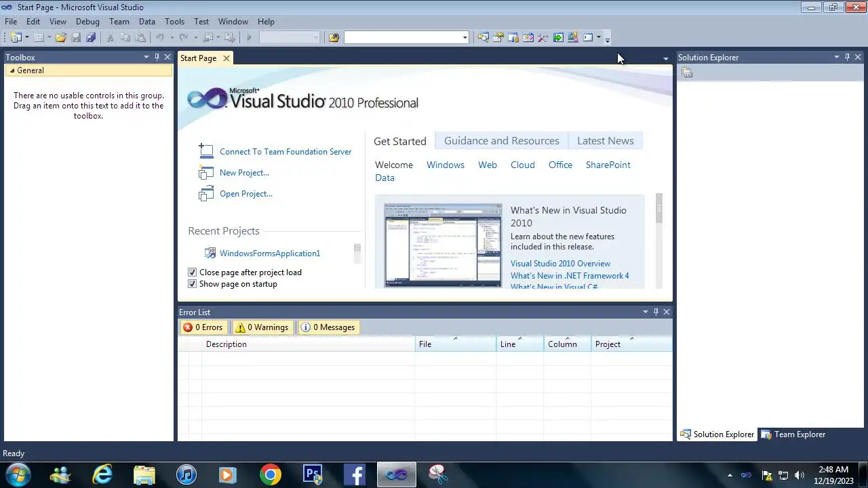
Task: Click the Open Project... link
Action: click(246, 194)
